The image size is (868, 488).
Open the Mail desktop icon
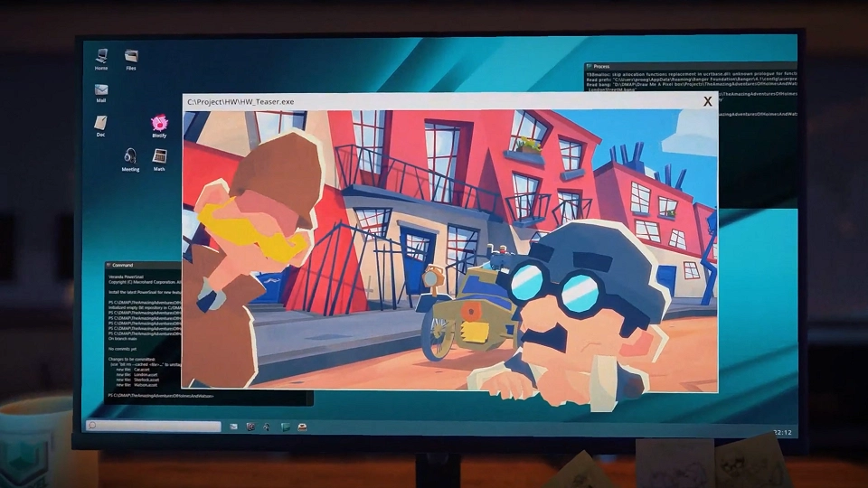[100, 93]
